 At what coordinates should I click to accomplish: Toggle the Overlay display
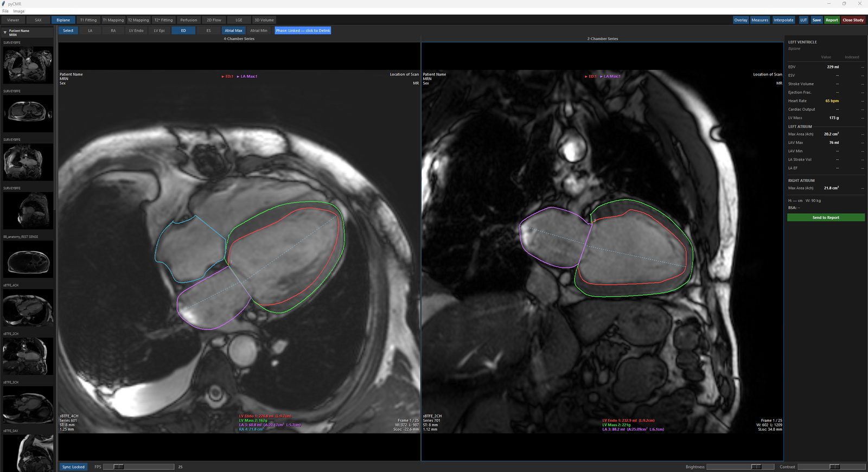[x=741, y=20]
